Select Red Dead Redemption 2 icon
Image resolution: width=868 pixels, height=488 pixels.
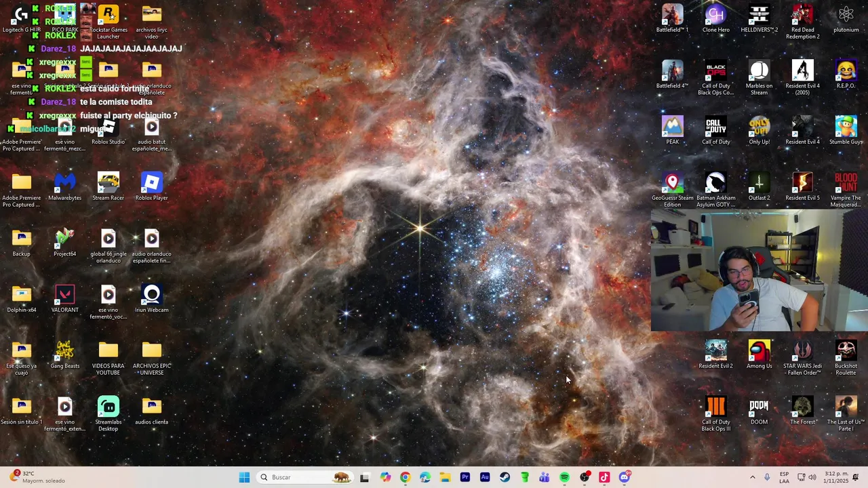point(802,22)
